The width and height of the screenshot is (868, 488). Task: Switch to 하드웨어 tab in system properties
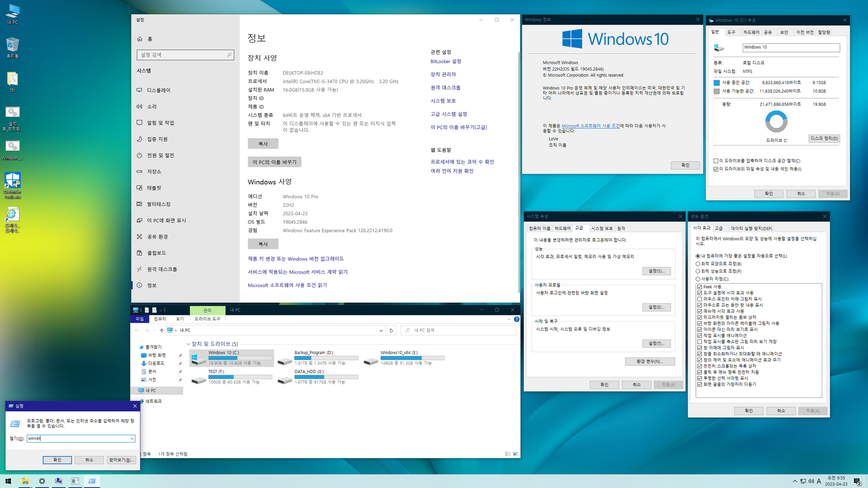click(x=562, y=228)
